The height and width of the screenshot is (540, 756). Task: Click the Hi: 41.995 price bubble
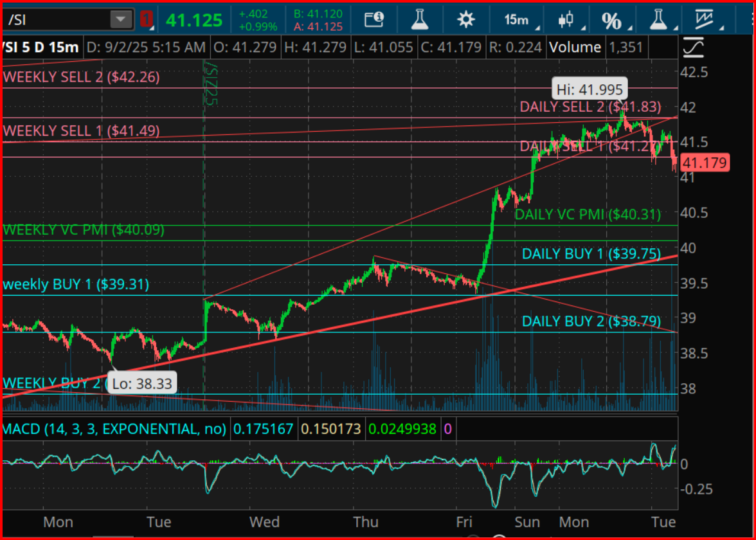click(x=589, y=89)
